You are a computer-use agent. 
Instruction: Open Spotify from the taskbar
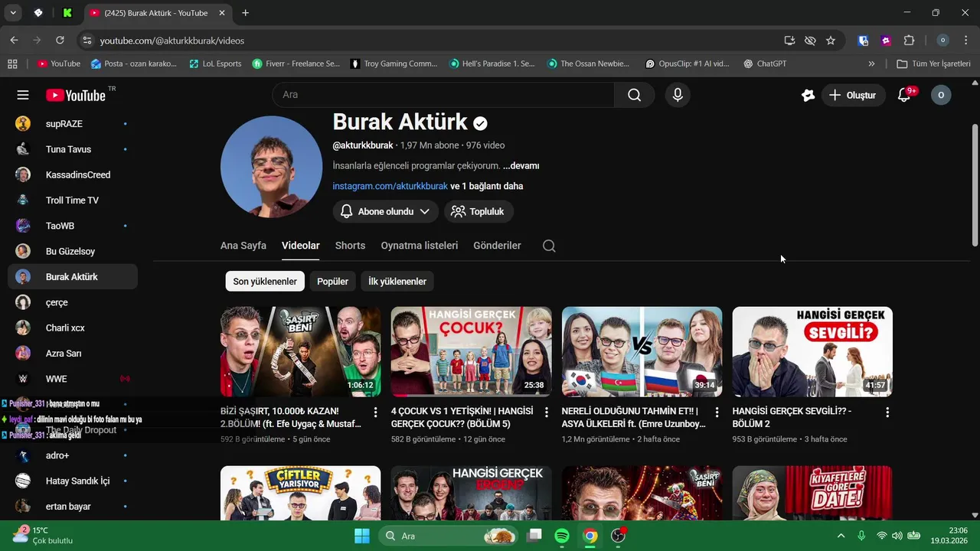[561, 536]
